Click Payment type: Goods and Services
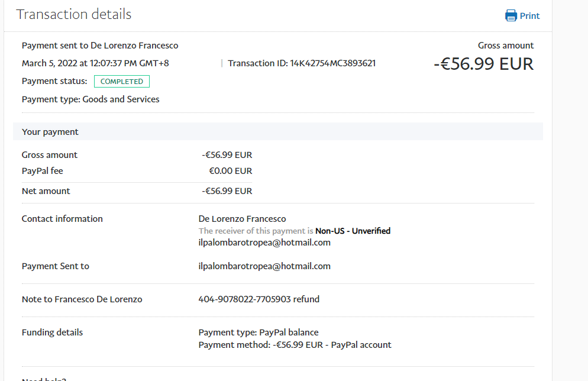 click(91, 99)
